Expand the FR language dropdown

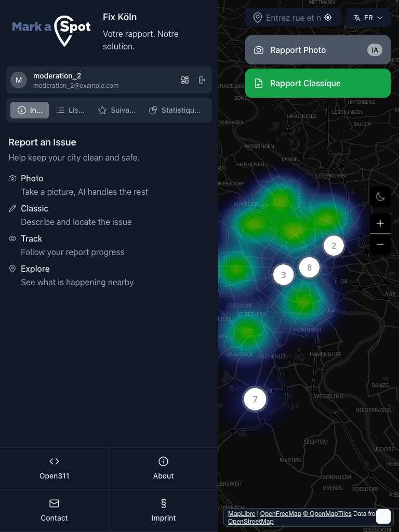tap(368, 18)
